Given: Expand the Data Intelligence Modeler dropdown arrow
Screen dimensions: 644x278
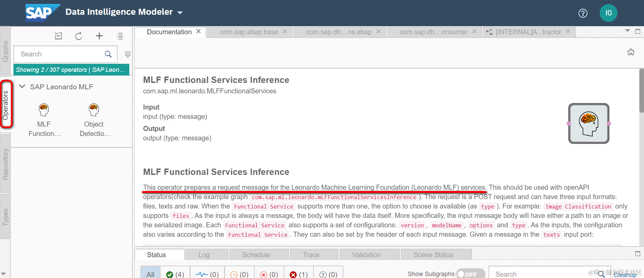Looking at the screenshot, I should (x=180, y=13).
